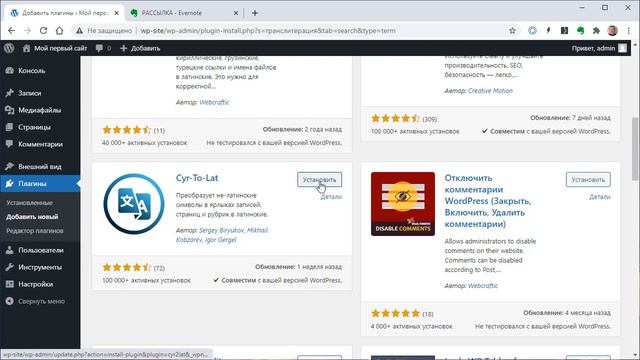Open Отключить комментарии WordPress plugin title
The image size is (640, 360).
pyautogui.click(x=488, y=201)
